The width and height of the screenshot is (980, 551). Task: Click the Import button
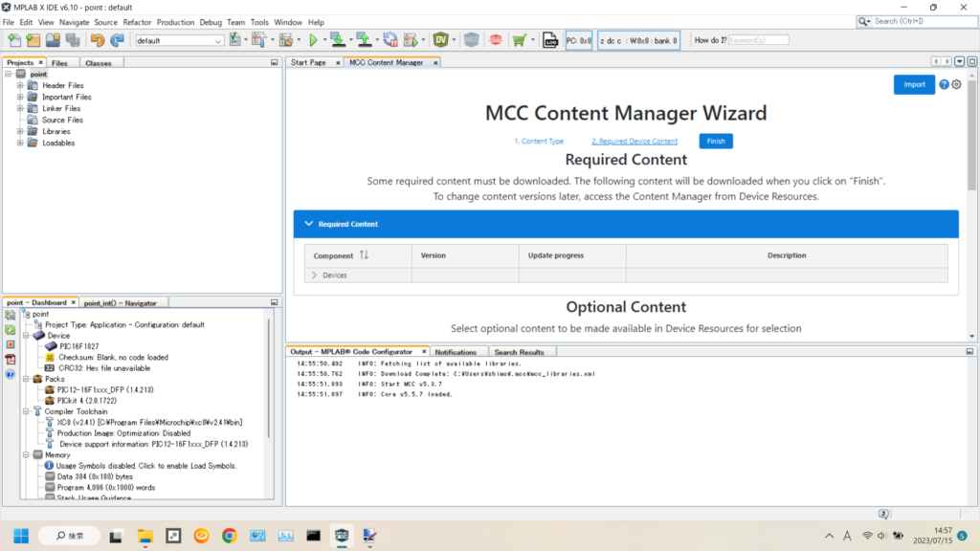[x=914, y=84]
